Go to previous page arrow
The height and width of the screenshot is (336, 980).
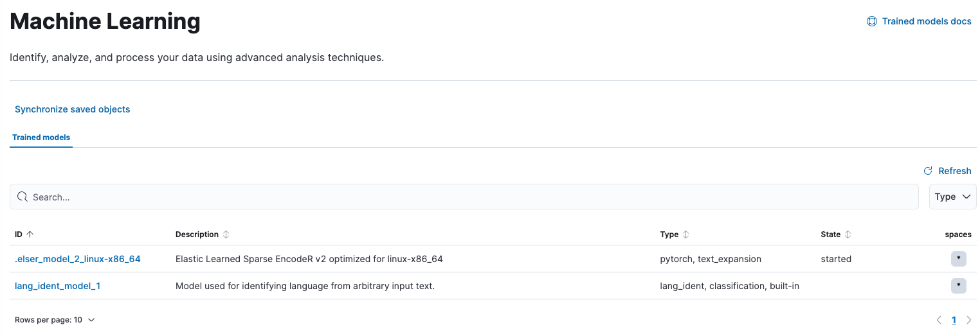[939, 320]
